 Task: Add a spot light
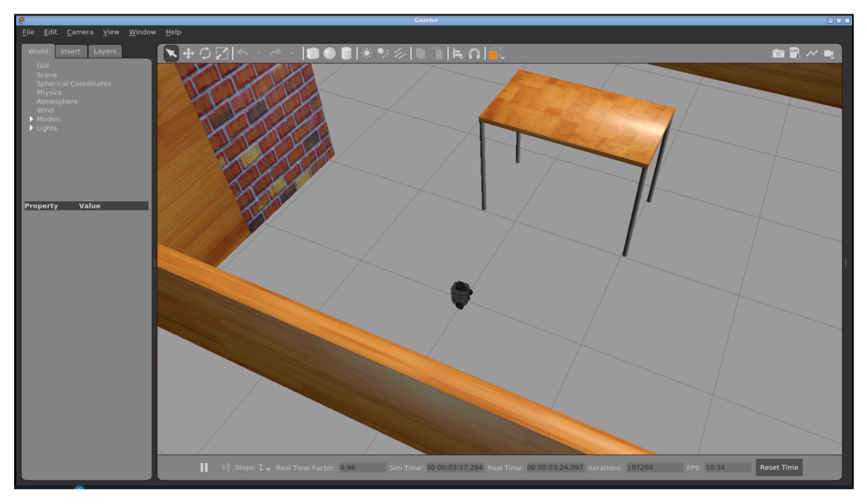pyautogui.click(x=383, y=54)
